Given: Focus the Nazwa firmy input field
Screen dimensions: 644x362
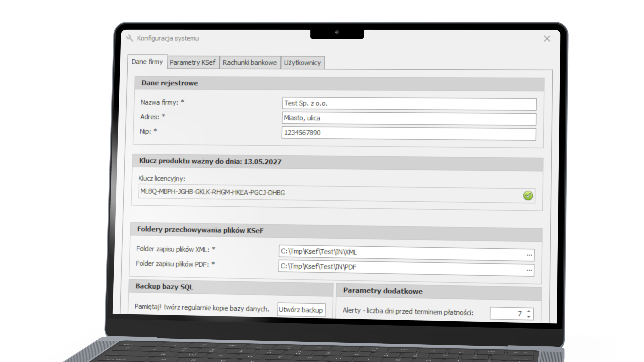Looking at the screenshot, I should pos(409,104).
